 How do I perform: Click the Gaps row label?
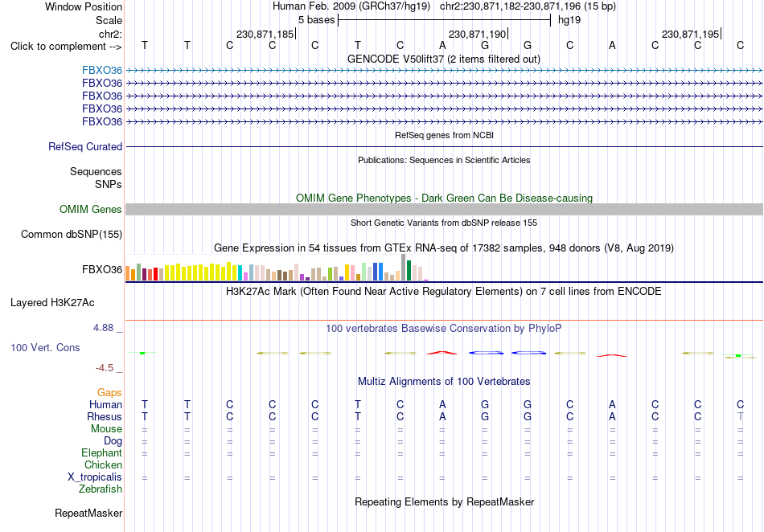pos(109,392)
